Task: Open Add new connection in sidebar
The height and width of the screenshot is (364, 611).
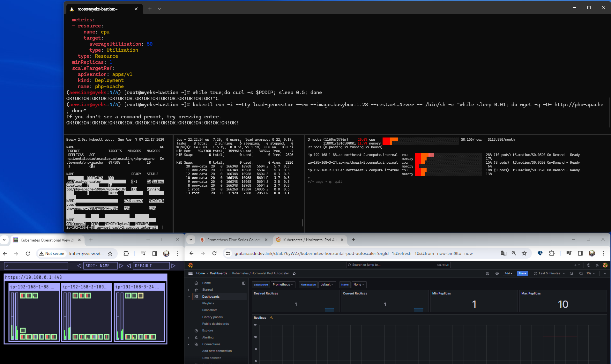Action: click(217, 351)
